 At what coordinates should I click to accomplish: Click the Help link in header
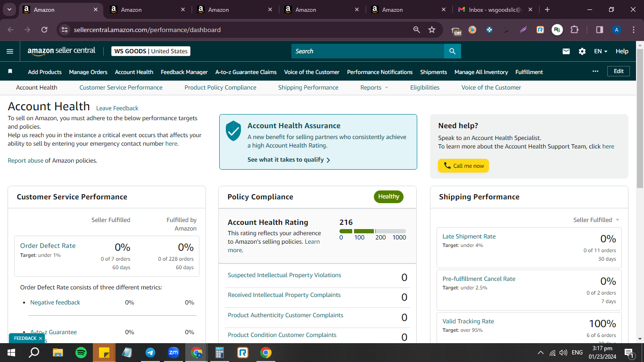coord(622,51)
